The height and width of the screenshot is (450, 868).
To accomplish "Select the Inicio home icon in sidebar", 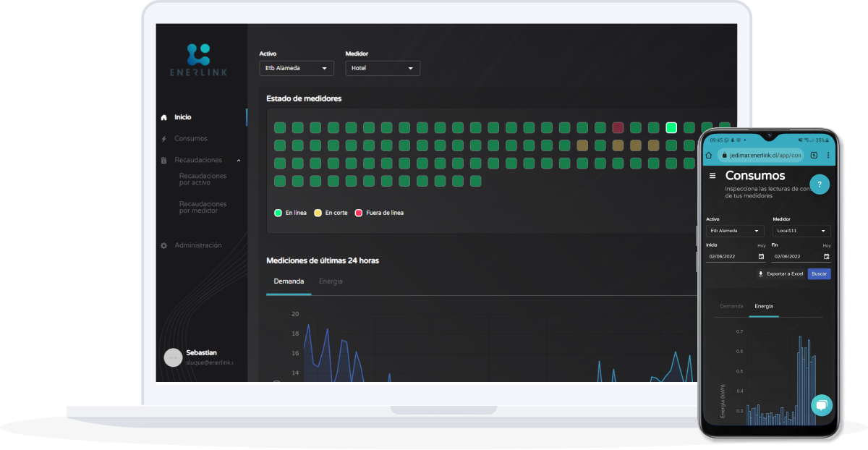I will [x=163, y=116].
